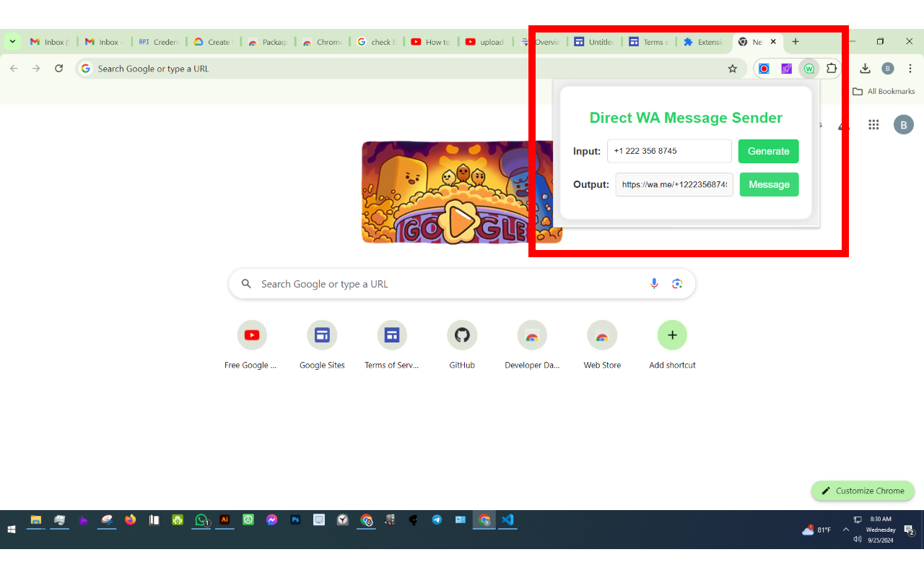Open the 81°F weather widget in the taskbar
This screenshot has width=924, height=578.
[816, 530]
